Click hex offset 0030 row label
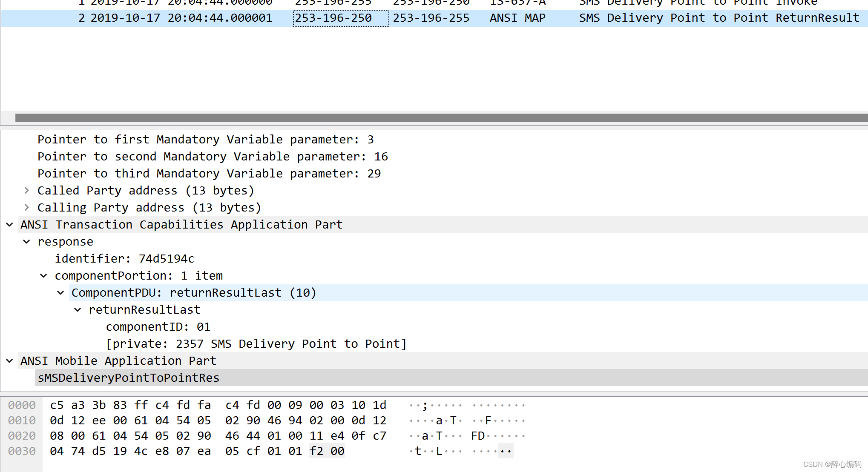This screenshot has width=868, height=472. (x=22, y=451)
